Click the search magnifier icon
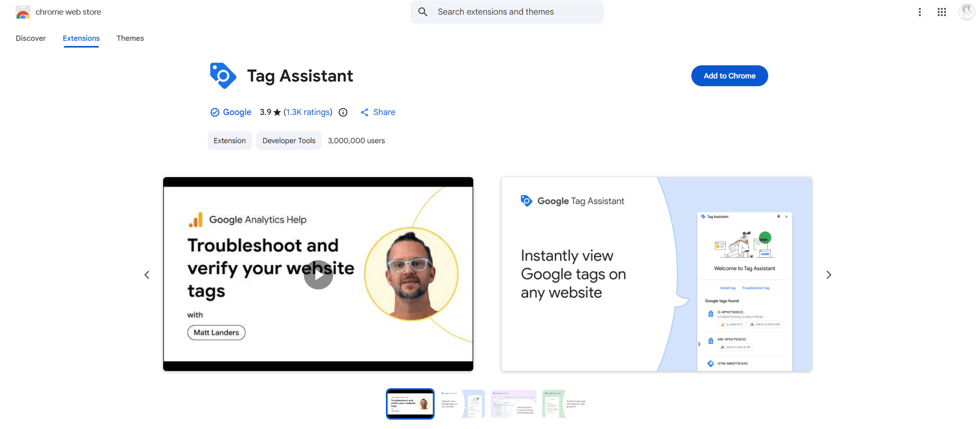 (423, 11)
